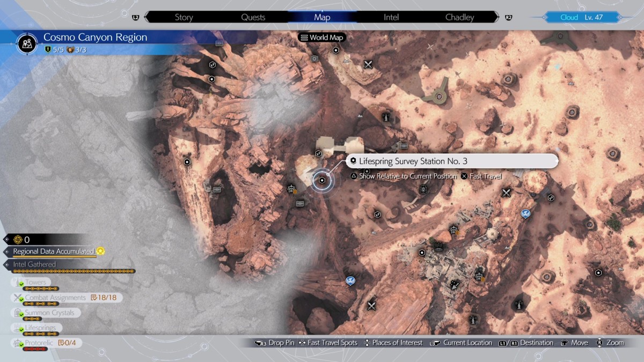Click the Cosmo Canyon Region emblem icon

[x=26, y=43]
